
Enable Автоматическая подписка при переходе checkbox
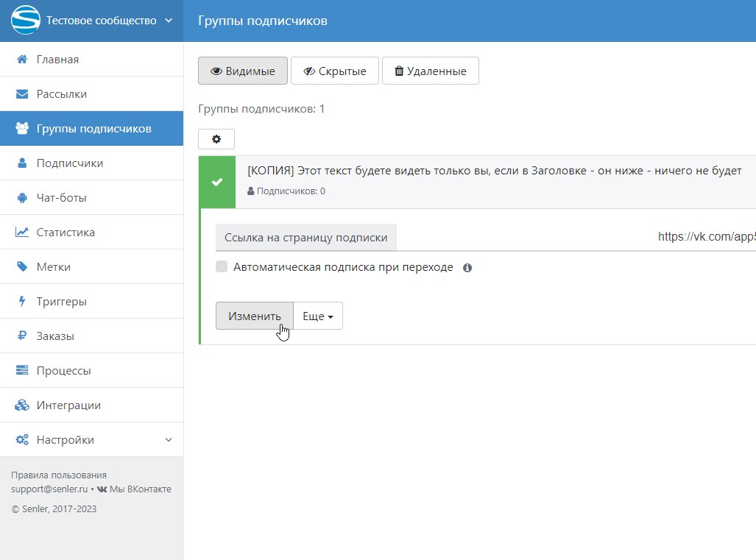tap(222, 267)
